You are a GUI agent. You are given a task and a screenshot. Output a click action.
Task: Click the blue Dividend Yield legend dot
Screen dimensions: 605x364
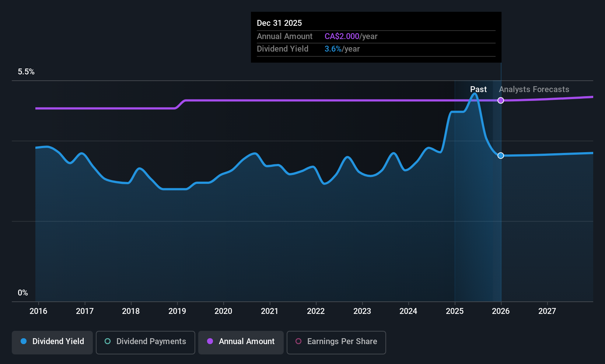click(x=24, y=341)
